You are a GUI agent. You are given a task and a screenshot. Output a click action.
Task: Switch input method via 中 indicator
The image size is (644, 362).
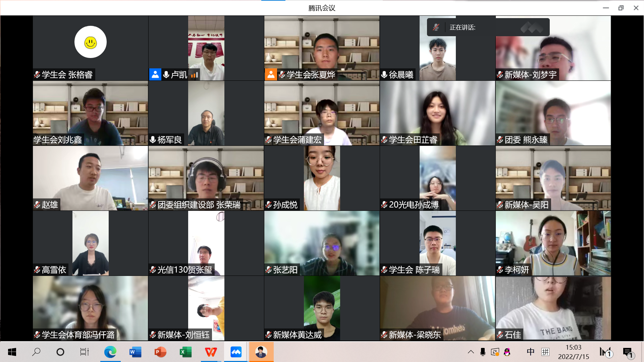click(531, 352)
